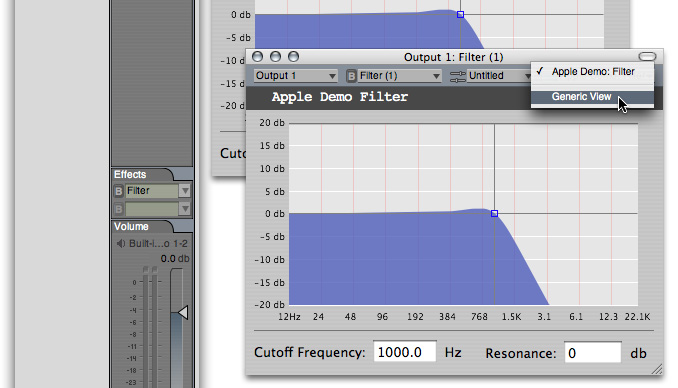The width and height of the screenshot is (678, 388).
Task: Click the volume fader triangle handle
Action: pyautogui.click(x=183, y=312)
